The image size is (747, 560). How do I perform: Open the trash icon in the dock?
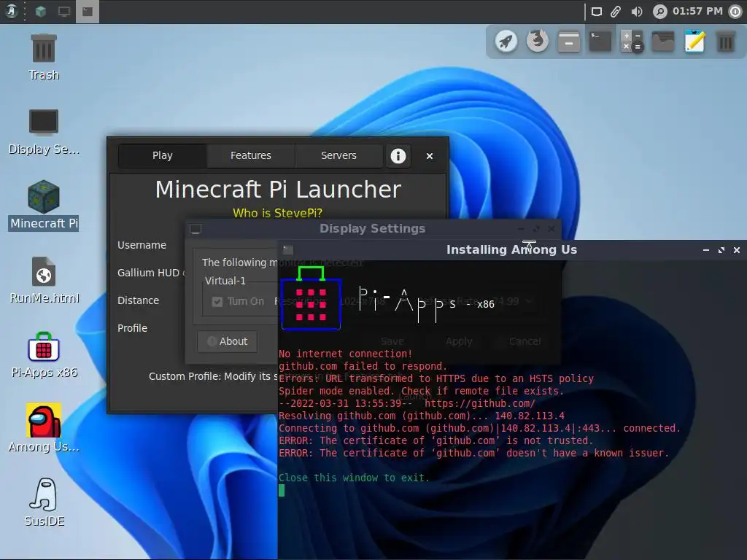click(726, 42)
